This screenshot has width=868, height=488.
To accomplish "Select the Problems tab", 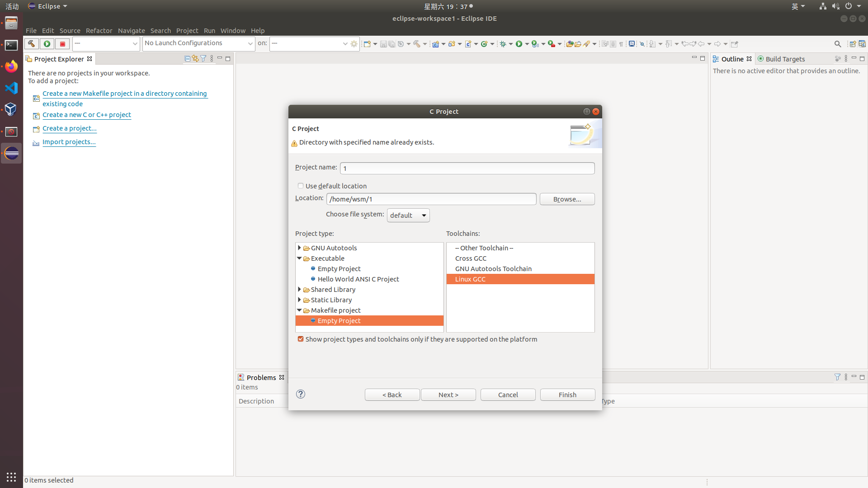I will point(261,377).
